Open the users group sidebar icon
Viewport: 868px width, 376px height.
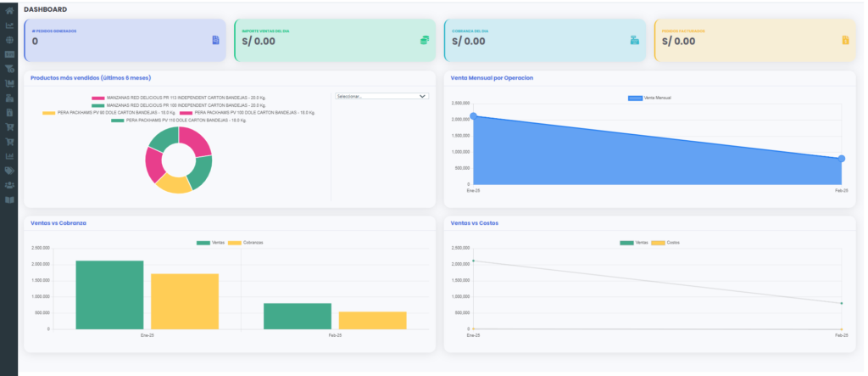9,185
